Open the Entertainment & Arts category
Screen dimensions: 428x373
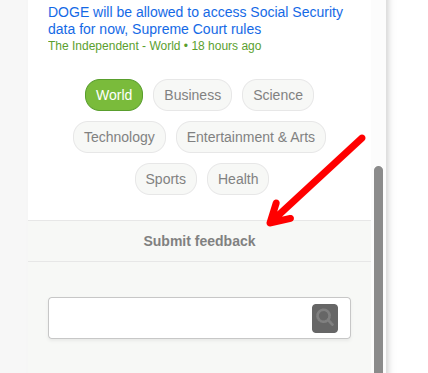click(x=251, y=137)
